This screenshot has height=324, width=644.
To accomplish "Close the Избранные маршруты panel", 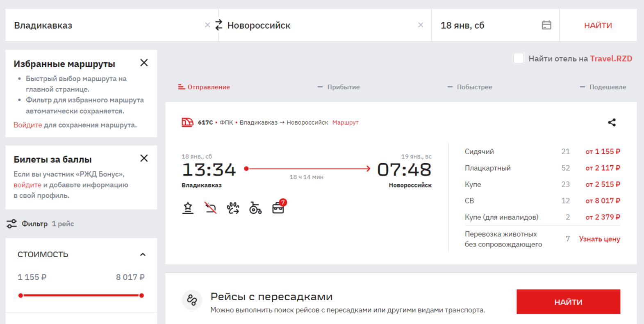I will tap(144, 63).
